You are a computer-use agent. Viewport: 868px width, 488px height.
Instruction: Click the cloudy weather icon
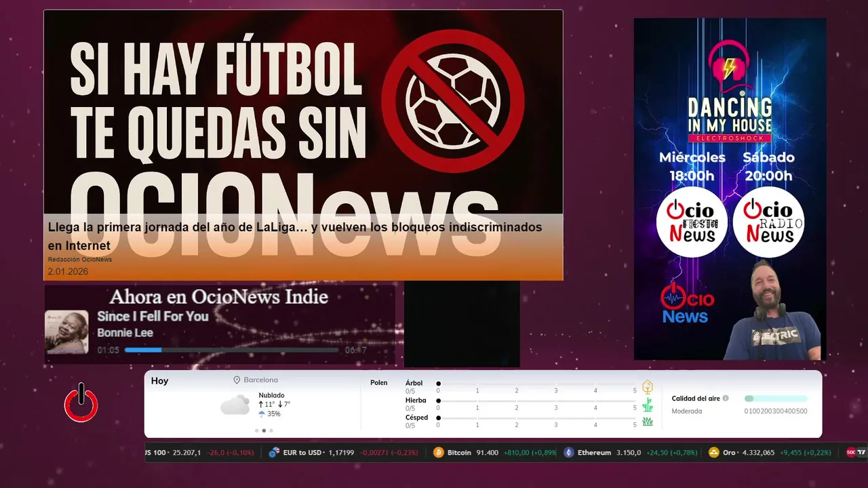click(235, 405)
